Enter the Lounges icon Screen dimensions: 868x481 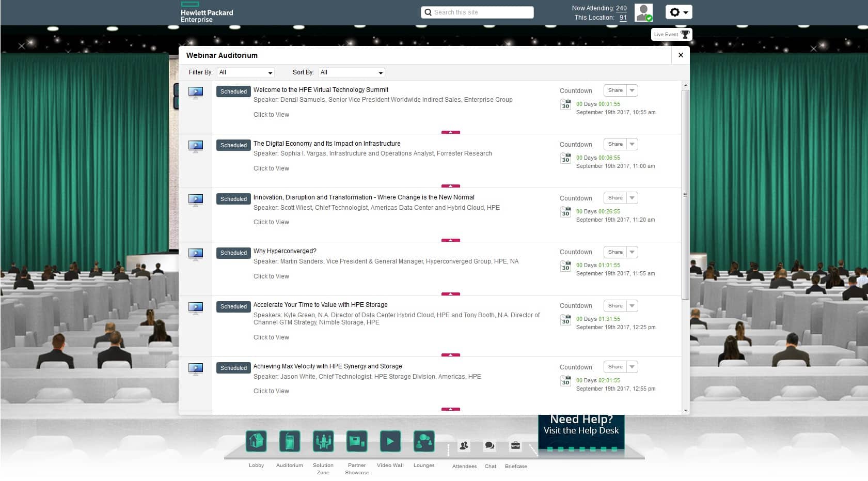click(424, 442)
